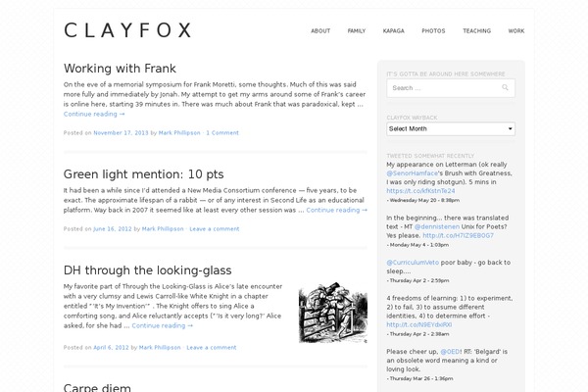Image resolution: width=588 pixels, height=392 pixels.
Task: Continue reading Green light mention post
Action: point(337,210)
